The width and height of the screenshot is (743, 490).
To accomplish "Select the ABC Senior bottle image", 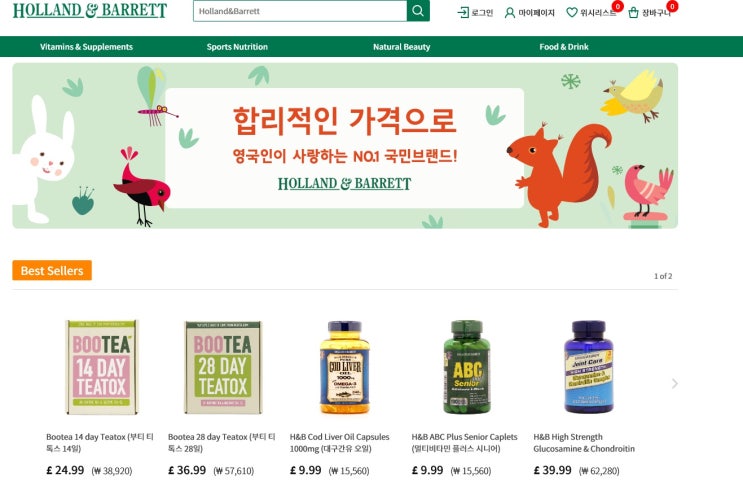I will (x=467, y=367).
